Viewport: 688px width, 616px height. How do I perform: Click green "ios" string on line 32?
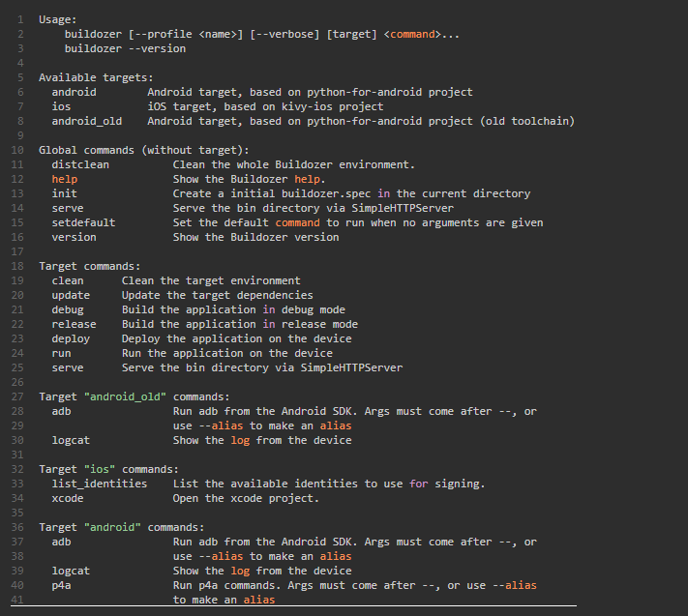(x=100, y=469)
